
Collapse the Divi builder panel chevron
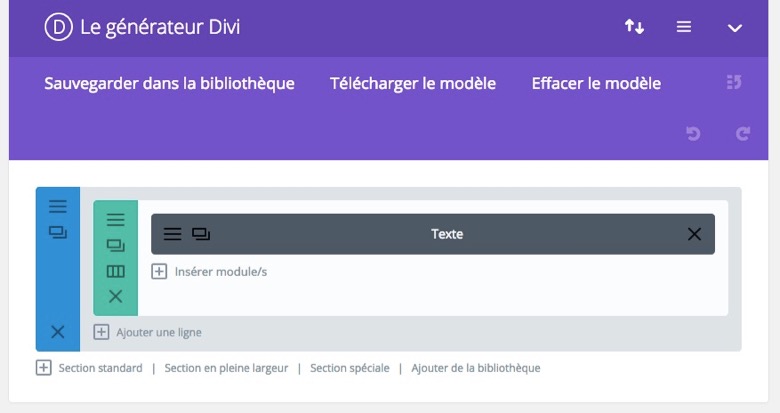735,28
